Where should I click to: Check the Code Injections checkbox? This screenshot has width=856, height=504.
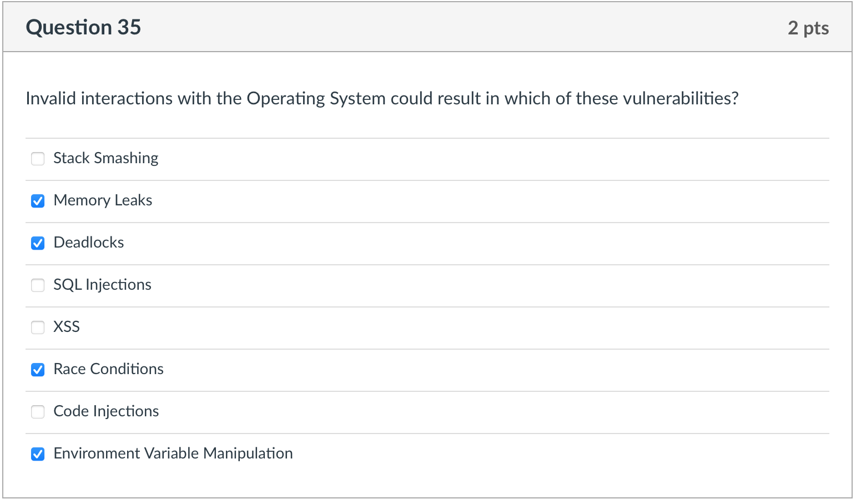tap(38, 412)
